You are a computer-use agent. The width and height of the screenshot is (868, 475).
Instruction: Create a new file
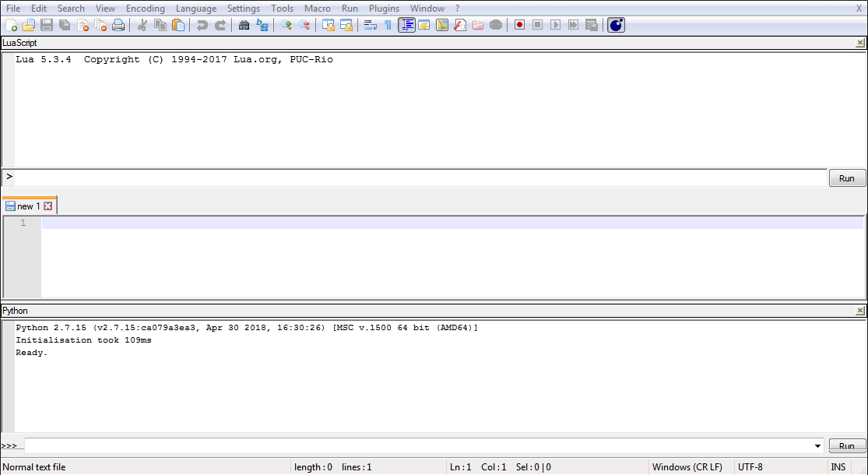(x=12, y=25)
